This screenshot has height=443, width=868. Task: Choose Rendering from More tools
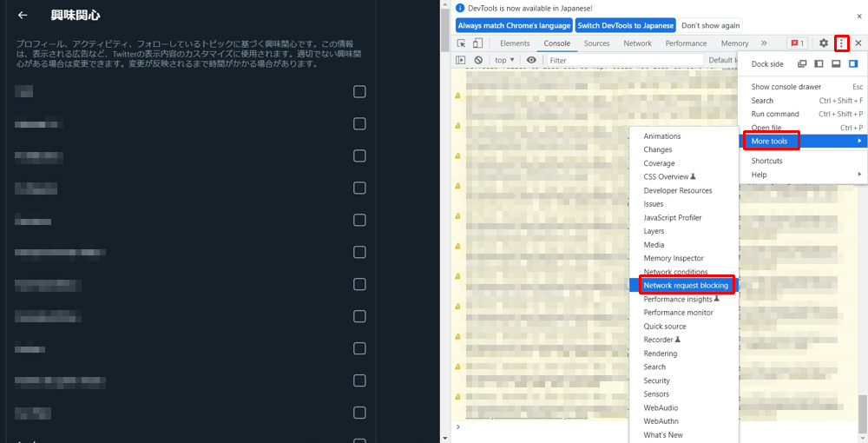point(684,354)
